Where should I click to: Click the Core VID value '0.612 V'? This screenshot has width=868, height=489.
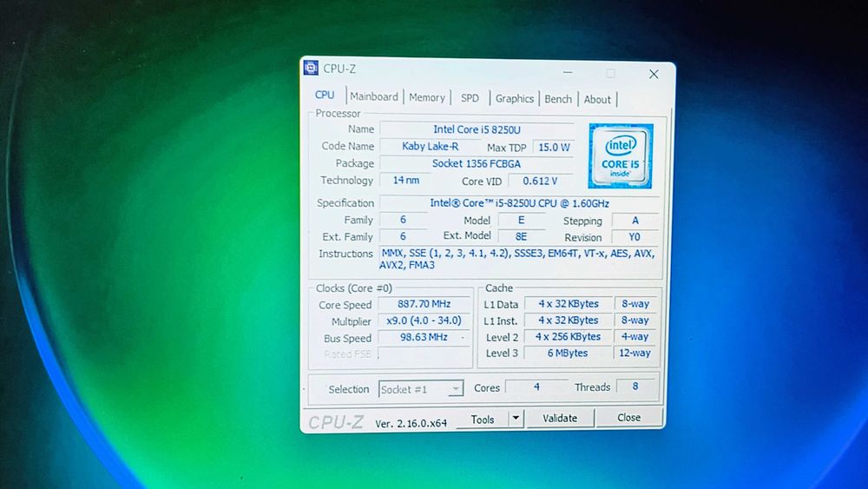pyautogui.click(x=540, y=181)
